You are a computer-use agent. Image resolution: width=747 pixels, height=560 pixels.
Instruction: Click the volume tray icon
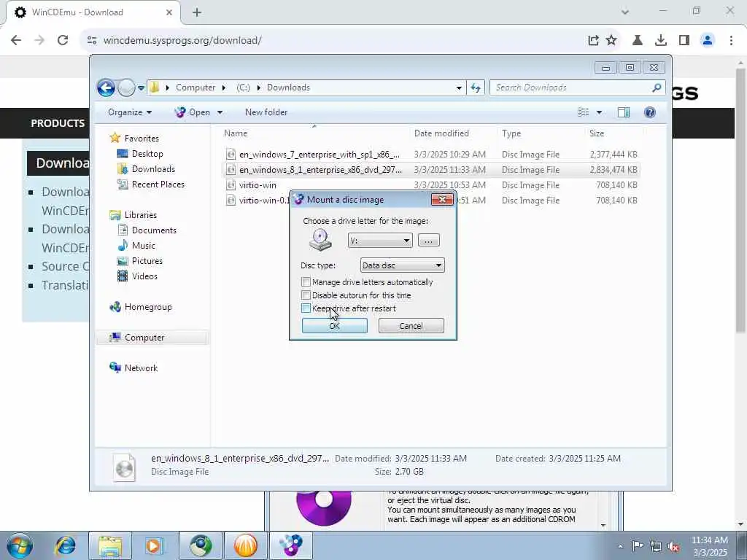click(673, 547)
